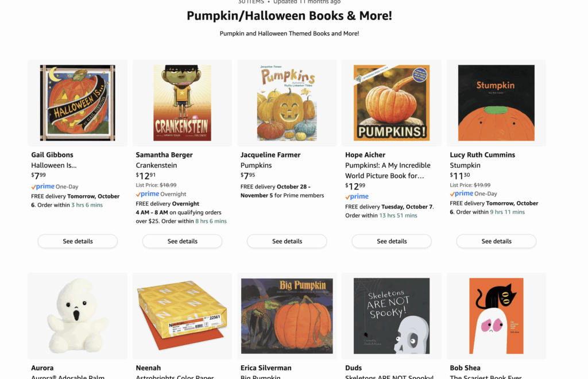Click the Skeletons Are Not Spooky cover
Screen dimensions: 588x379
(x=392, y=316)
